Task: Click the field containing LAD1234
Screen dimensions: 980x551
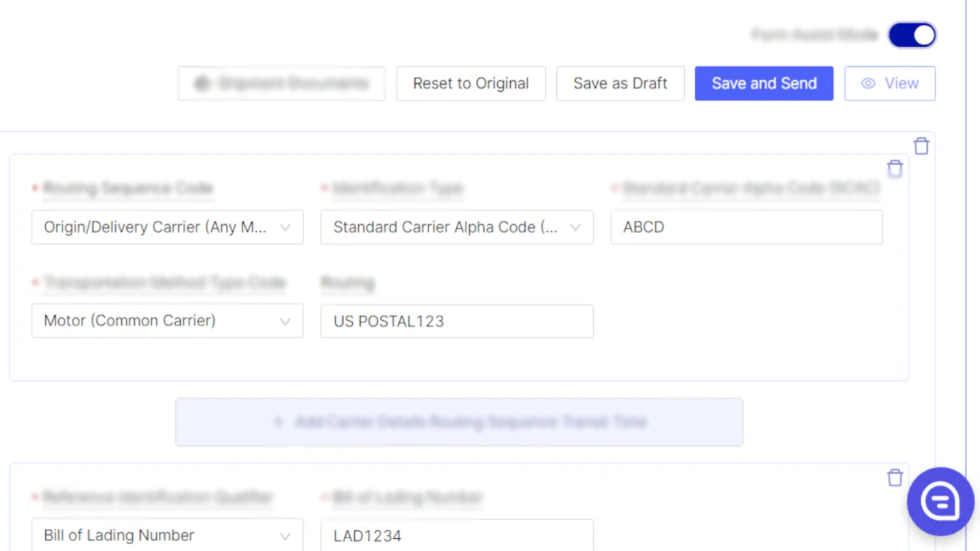Action: coord(457,535)
